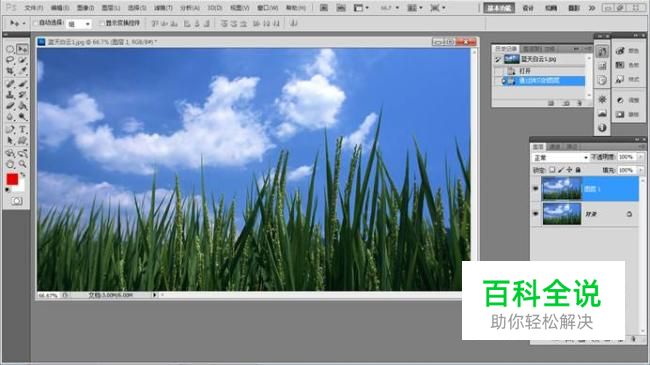Select the Elliptical Marquee tool
The width and height of the screenshot is (650, 365).
pyautogui.click(x=10, y=49)
